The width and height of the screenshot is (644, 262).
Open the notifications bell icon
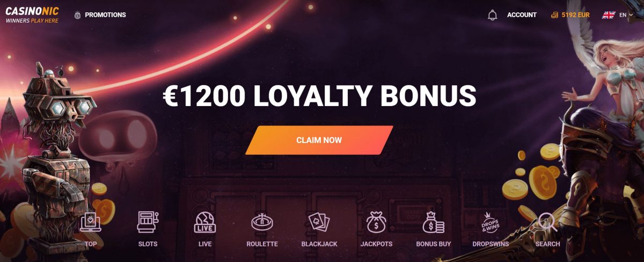[492, 15]
